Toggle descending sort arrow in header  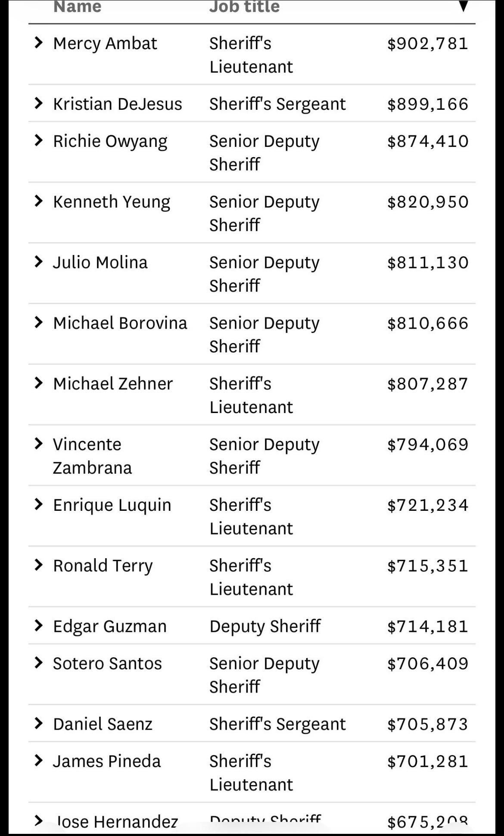463,6
